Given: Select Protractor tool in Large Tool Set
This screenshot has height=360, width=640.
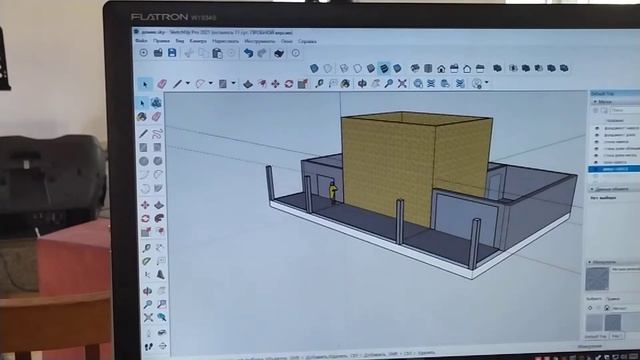Looking at the screenshot, I should pos(147,261).
